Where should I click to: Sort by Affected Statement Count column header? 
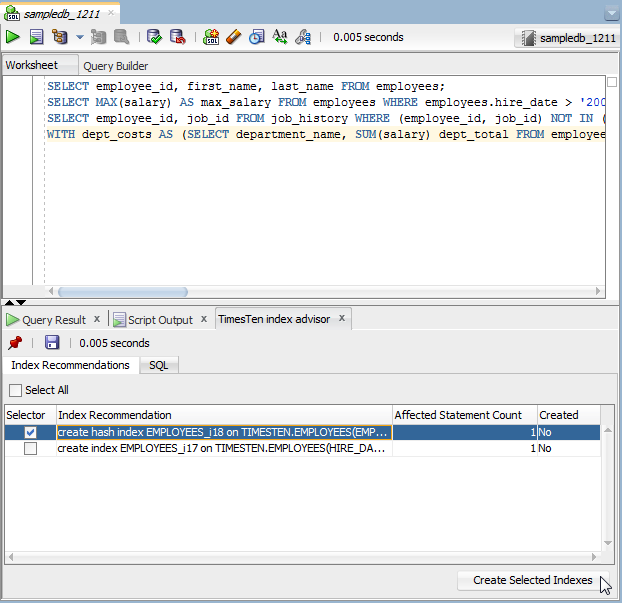(x=465, y=415)
